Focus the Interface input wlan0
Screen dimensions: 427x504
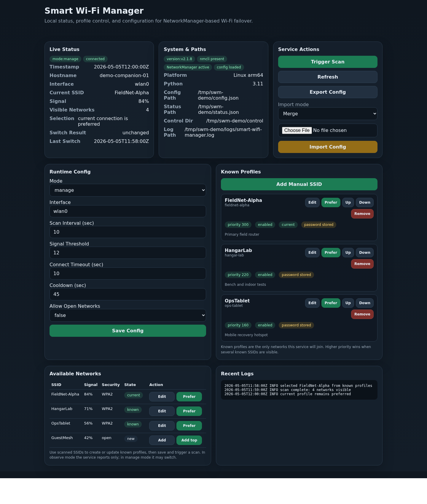128,211
